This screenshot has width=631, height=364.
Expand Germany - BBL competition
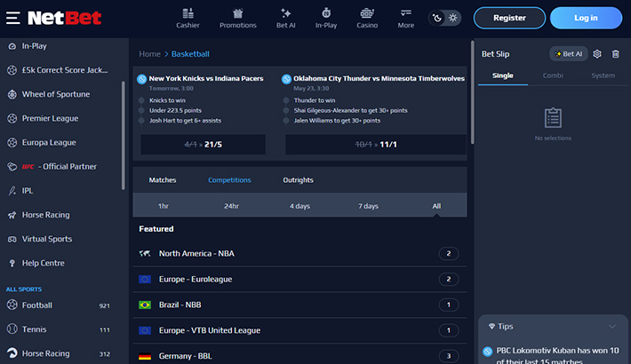click(x=300, y=356)
